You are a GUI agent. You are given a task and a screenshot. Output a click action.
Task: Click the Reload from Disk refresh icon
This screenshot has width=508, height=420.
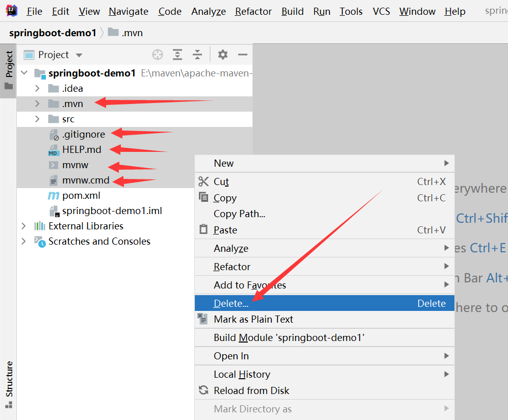[x=204, y=390]
